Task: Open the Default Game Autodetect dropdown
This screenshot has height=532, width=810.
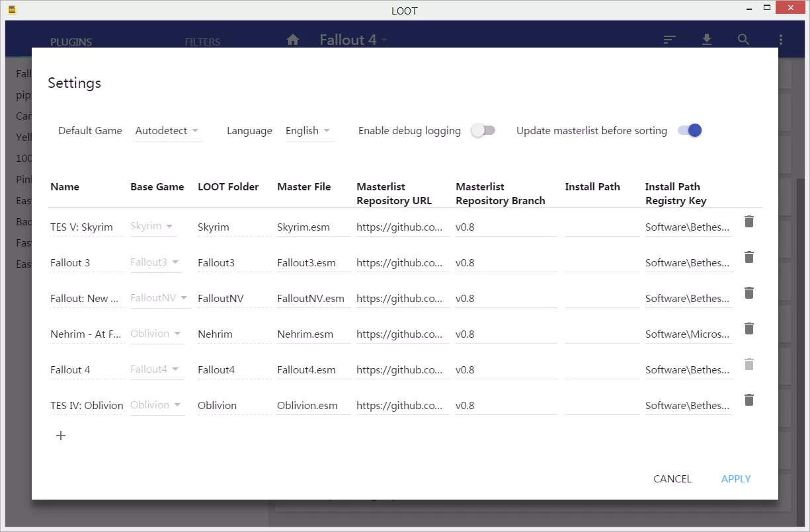Action: [x=168, y=131]
